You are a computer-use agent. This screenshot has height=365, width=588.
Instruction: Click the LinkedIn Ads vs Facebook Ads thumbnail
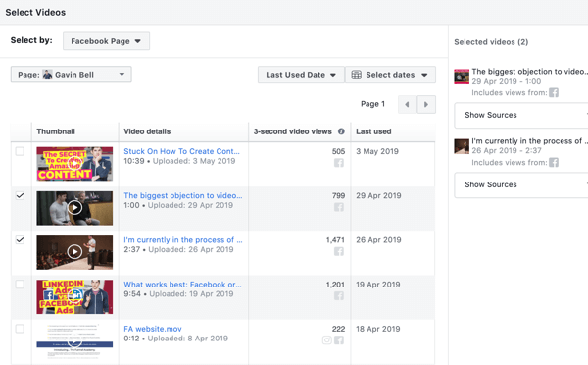[x=74, y=296]
